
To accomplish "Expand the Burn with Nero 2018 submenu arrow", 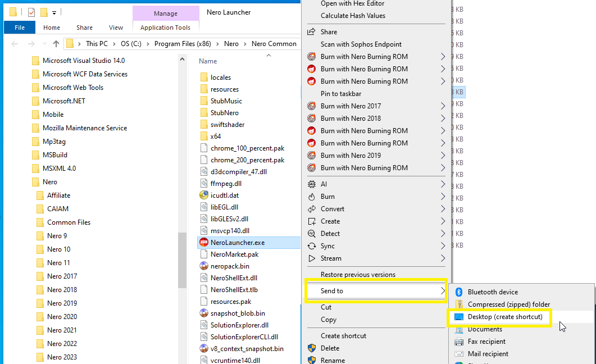I will [x=443, y=119].
